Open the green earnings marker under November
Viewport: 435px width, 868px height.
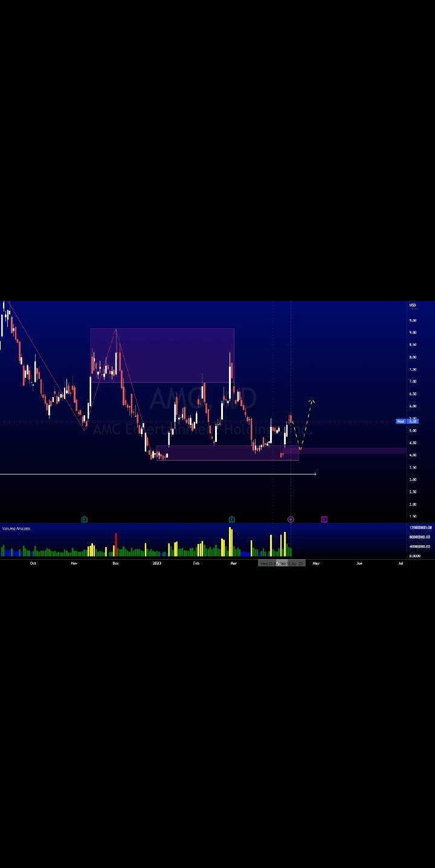click(84, 519)
